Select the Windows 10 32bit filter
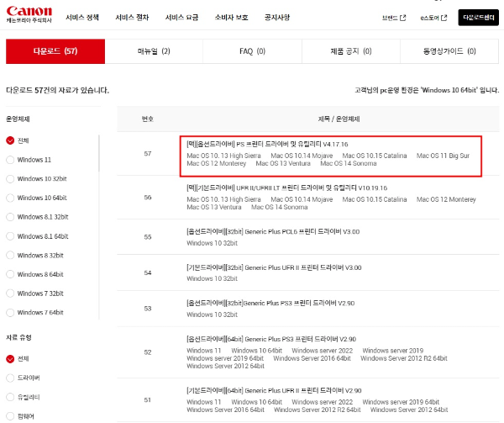 (x=10, y=179)
